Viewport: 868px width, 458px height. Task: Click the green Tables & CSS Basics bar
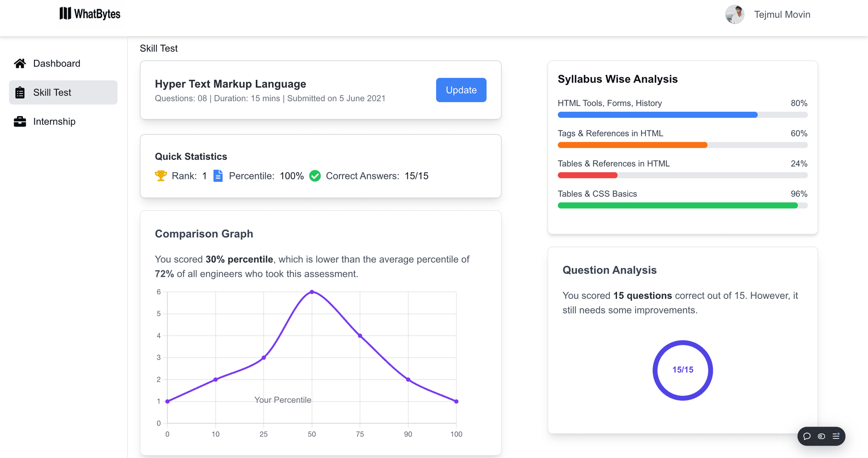click(677, 206)
